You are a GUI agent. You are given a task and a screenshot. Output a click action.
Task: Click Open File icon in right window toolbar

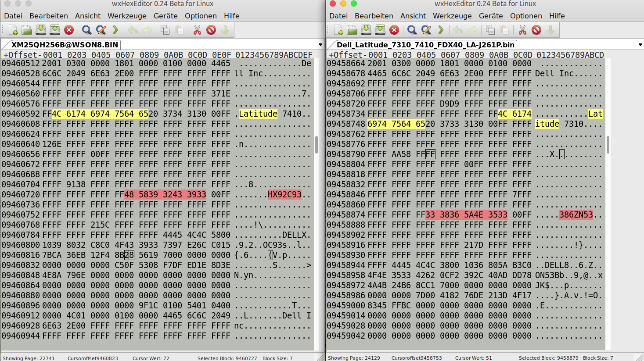(x=352, y=30)
